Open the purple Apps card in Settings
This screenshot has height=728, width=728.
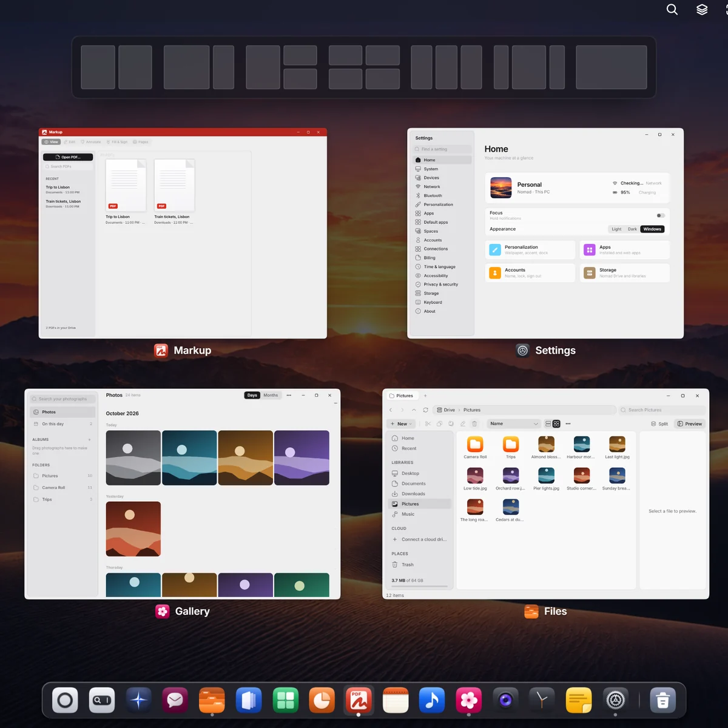(x=625, y=249)
